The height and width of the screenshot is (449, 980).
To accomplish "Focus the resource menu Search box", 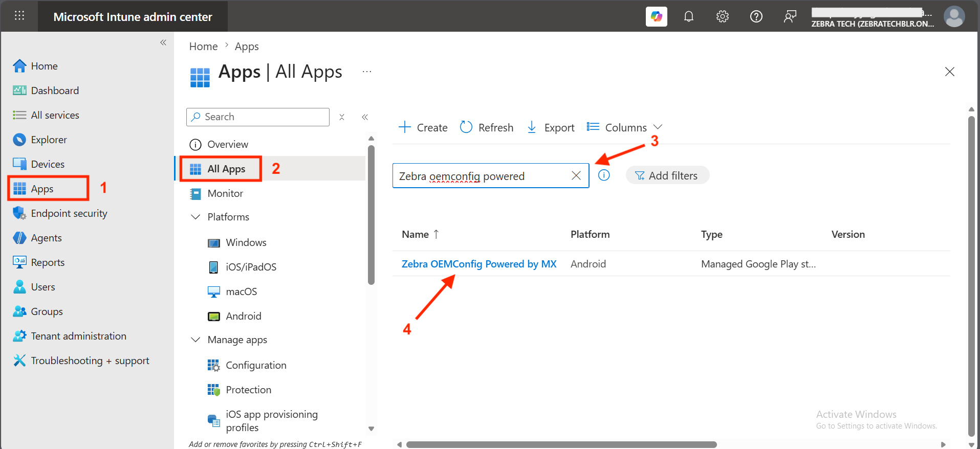I will tap(258, 117).
